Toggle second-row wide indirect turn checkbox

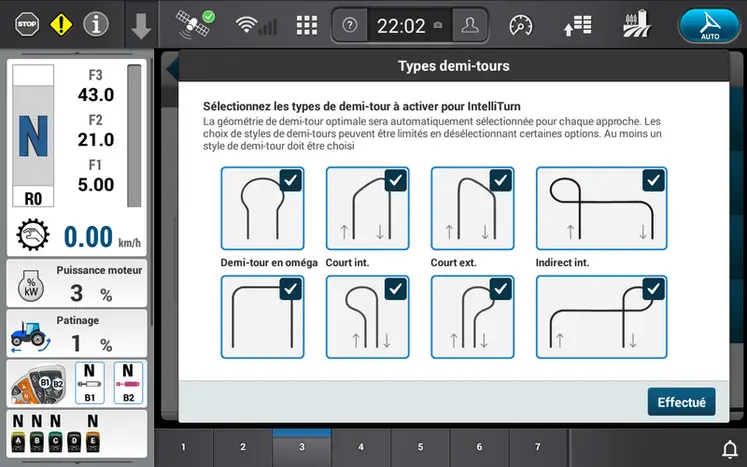click(653, 289)
